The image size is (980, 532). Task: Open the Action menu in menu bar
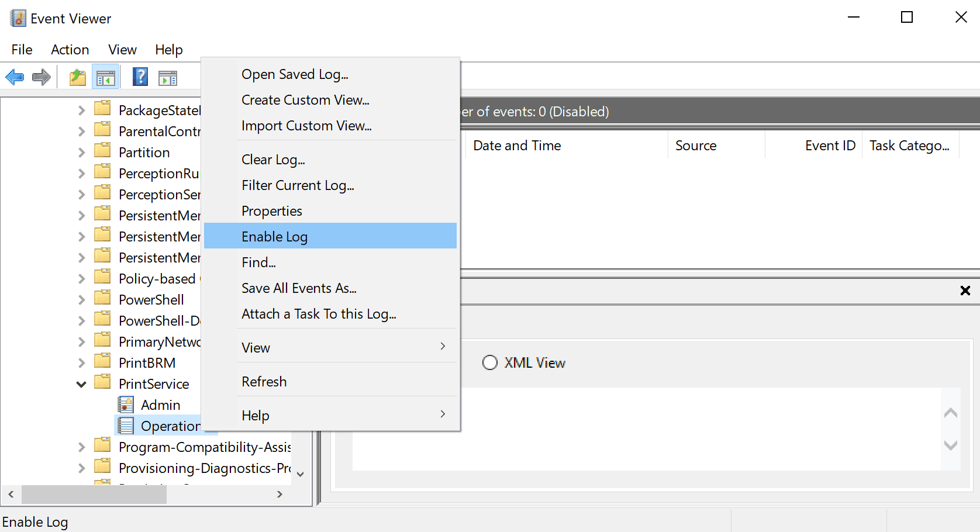70,50
